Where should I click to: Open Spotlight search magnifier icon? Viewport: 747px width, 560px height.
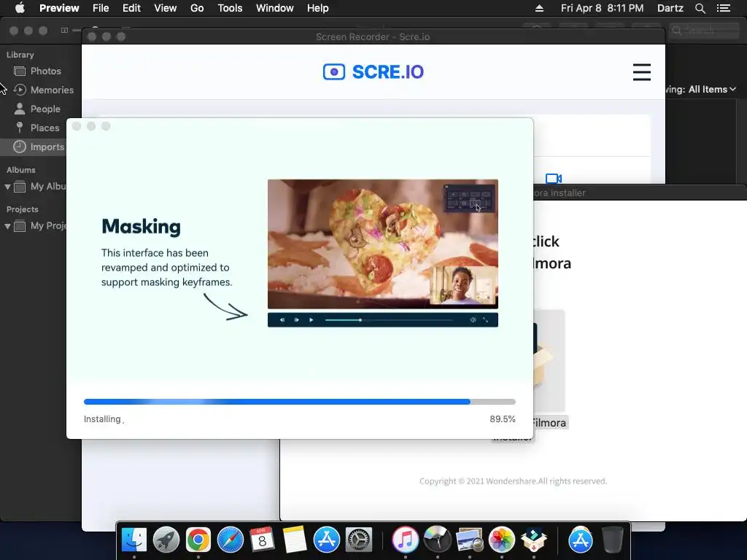[700, 8]
